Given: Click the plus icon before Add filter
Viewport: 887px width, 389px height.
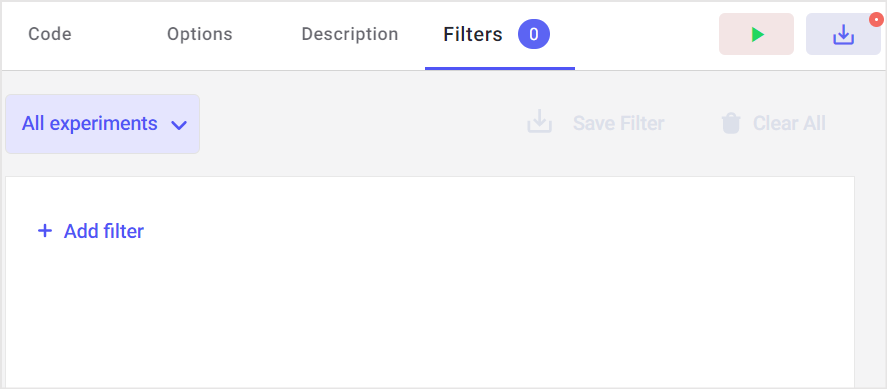Looking at the screenshot, I should click(x=45, y=231).
